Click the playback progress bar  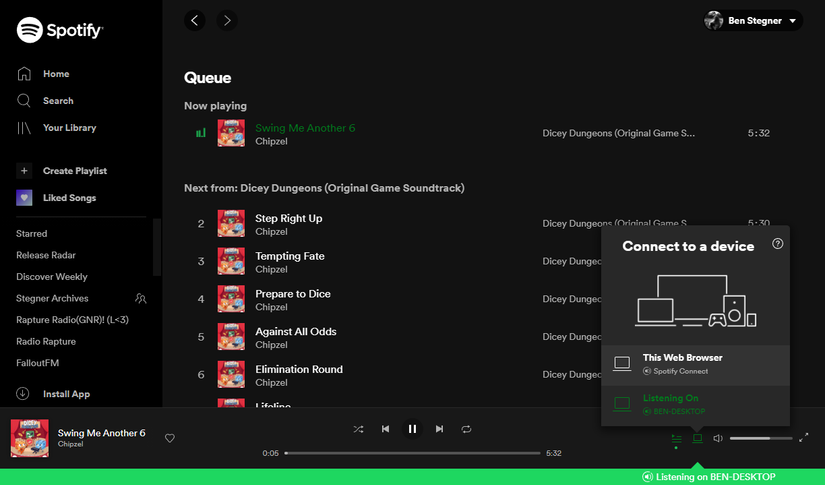pyautogui.click(x=412, y=453)
